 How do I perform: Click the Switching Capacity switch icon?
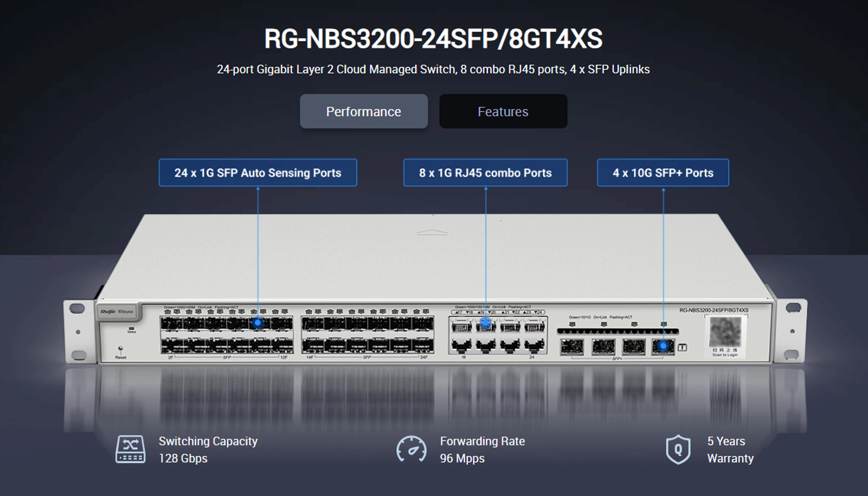coord(131,449)
